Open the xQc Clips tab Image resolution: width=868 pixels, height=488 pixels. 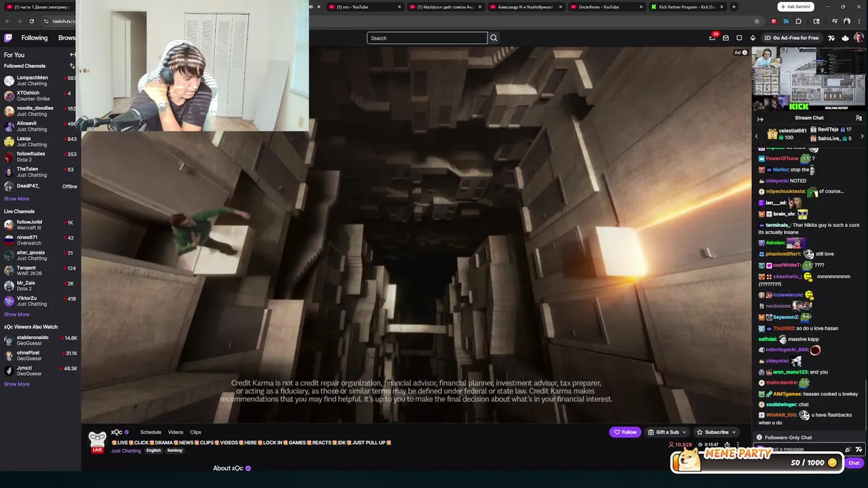(x=195, y=432)
